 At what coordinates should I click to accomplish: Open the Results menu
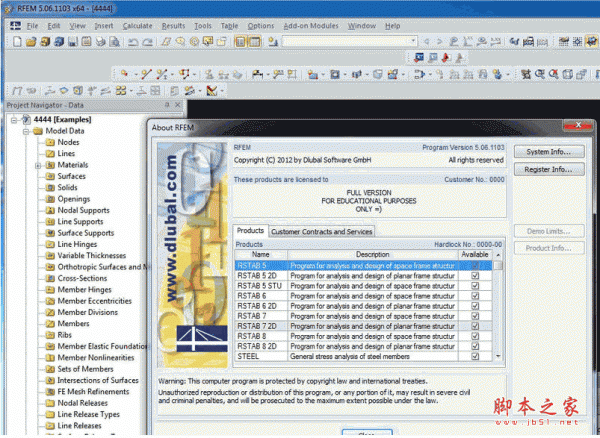[173, 26]
